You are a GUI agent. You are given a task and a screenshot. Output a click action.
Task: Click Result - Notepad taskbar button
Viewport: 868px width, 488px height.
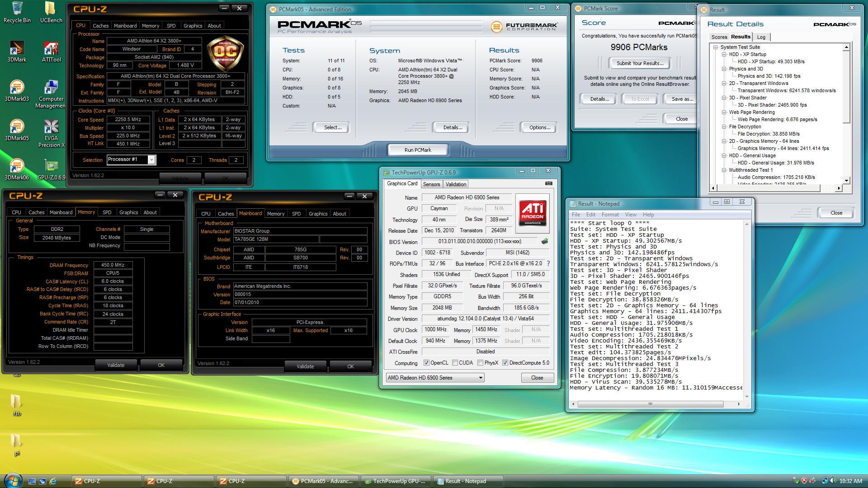pyautogui.click(x=467, y=481)
